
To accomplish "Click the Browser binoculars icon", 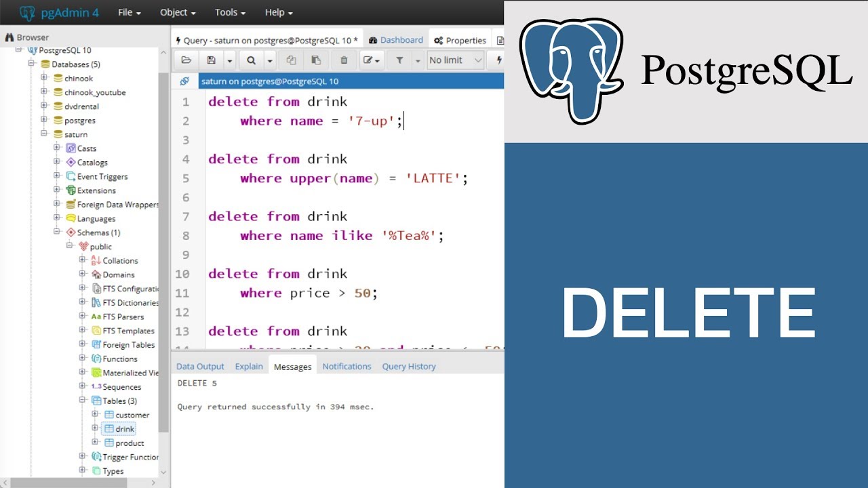I will 9,37.
